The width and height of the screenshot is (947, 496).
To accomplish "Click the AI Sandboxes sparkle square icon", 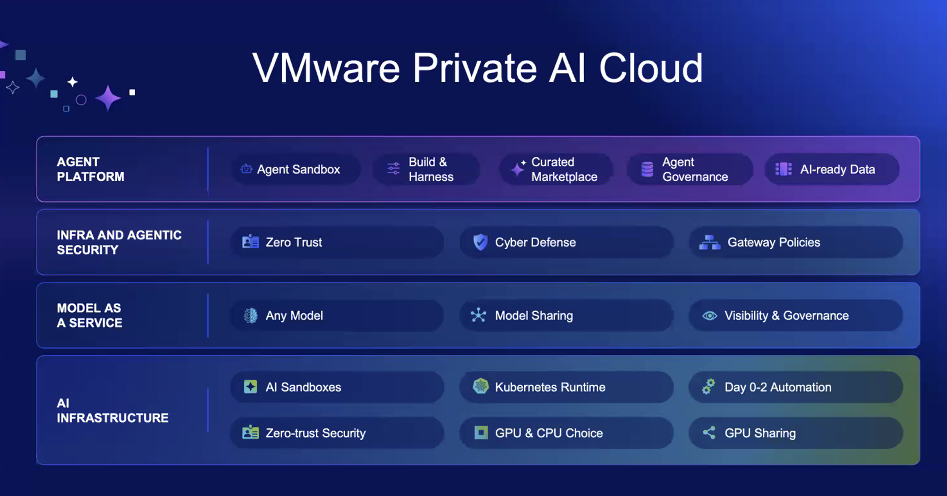I will coord(250,387).
